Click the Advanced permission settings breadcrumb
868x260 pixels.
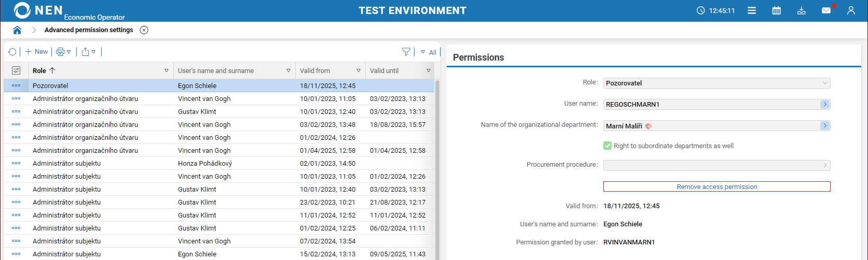[x=89, y=30]
